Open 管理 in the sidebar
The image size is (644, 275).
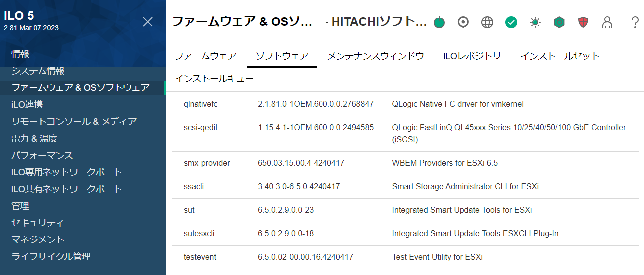[x=20, y=206]
